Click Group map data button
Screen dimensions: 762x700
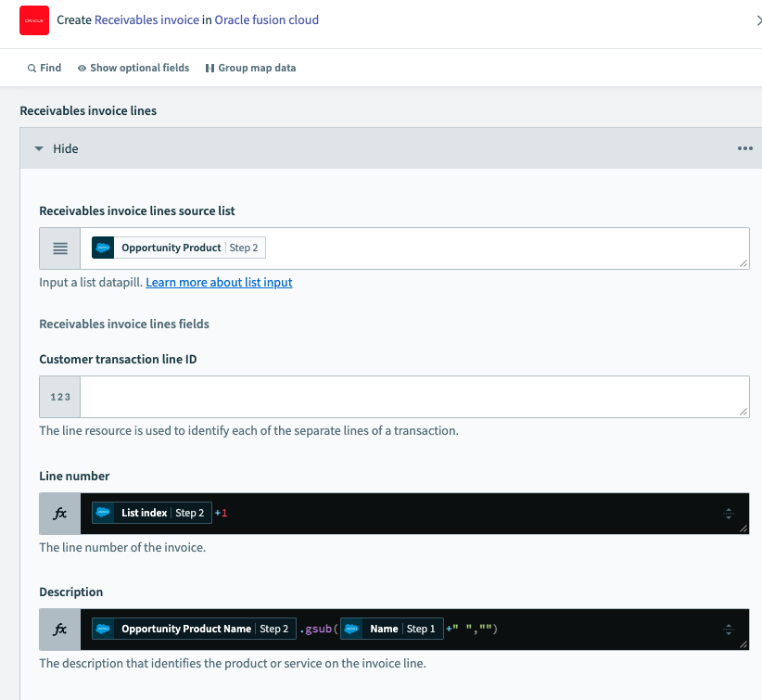(250, 68)
